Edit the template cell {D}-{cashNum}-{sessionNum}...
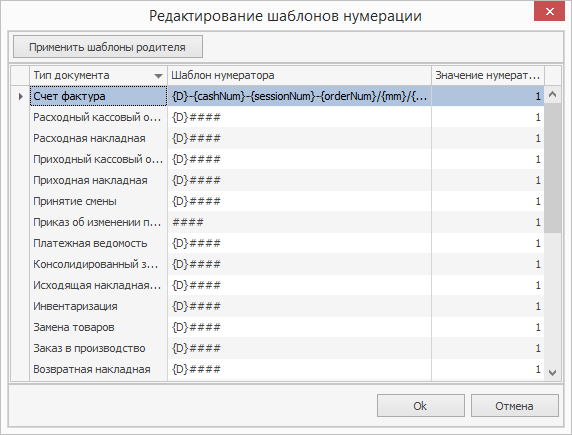Screen dimensions: 572x435 tap(299, 96)
